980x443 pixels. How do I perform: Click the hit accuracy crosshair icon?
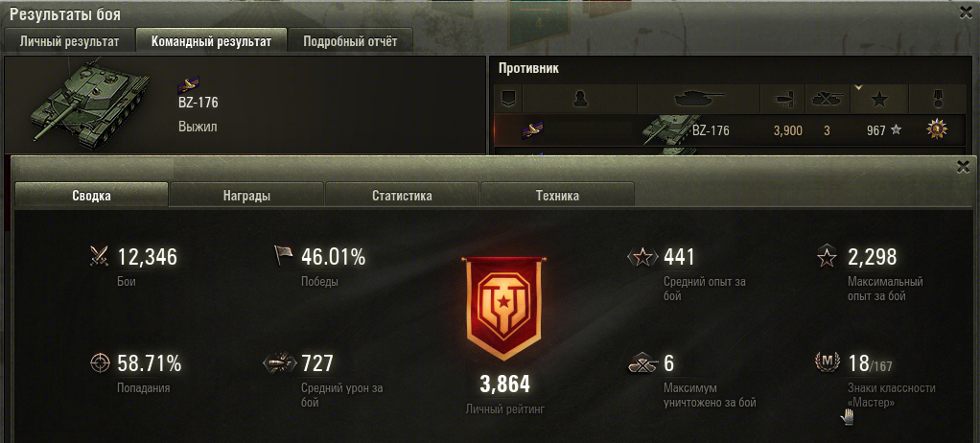[x=100, y=363]
